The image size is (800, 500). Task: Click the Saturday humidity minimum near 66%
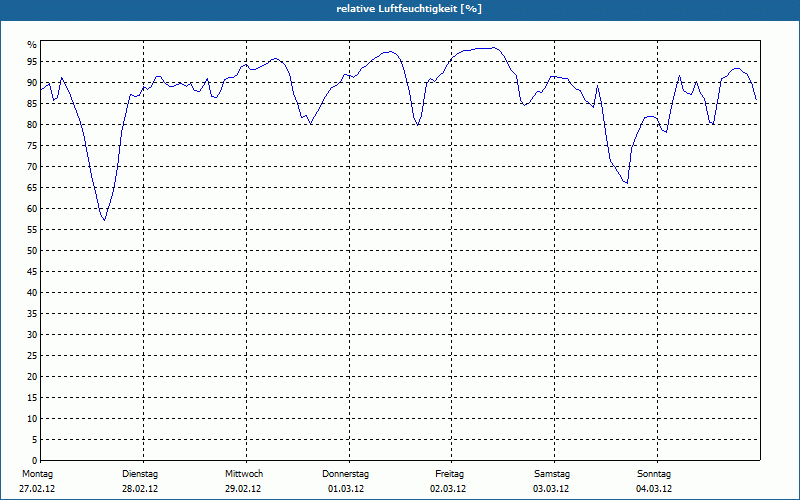[x=627, y=183]
